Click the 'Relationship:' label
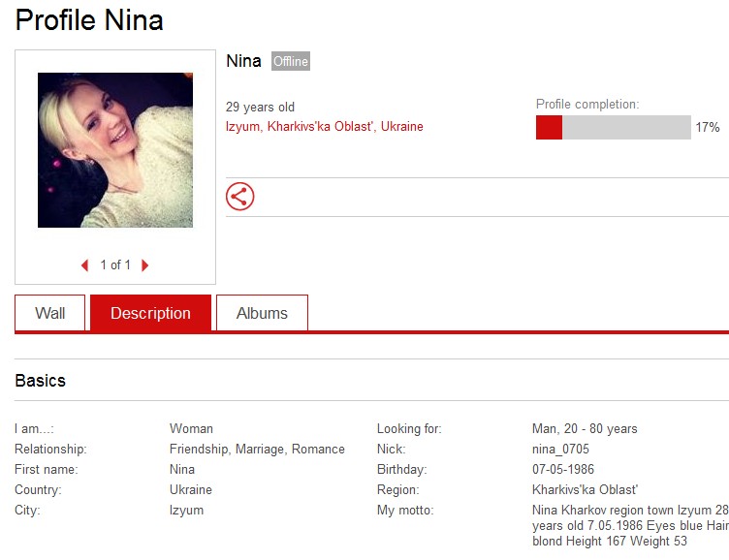Image resolution: width=729 pixels, height=560 pixels. [50, 449]
